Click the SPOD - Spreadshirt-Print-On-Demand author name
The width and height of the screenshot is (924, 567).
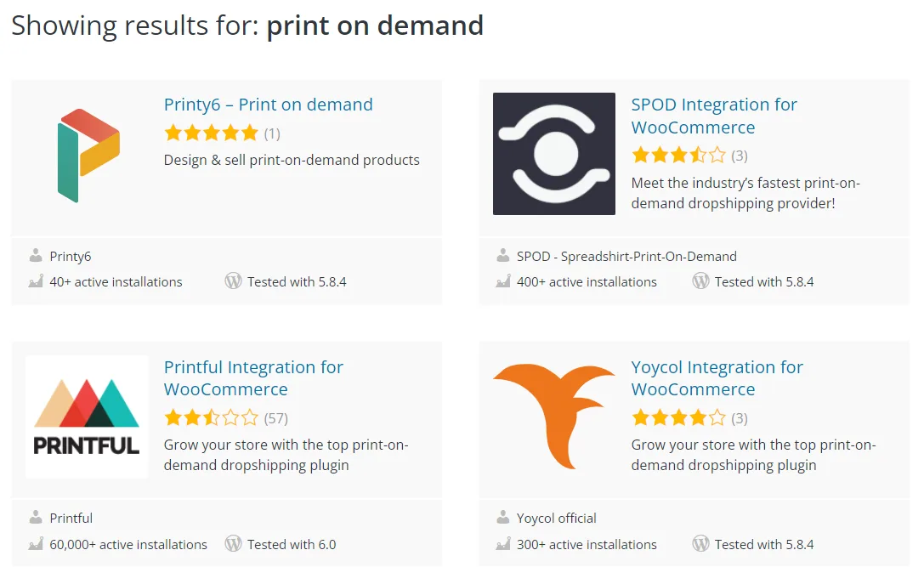coord(626,256)
